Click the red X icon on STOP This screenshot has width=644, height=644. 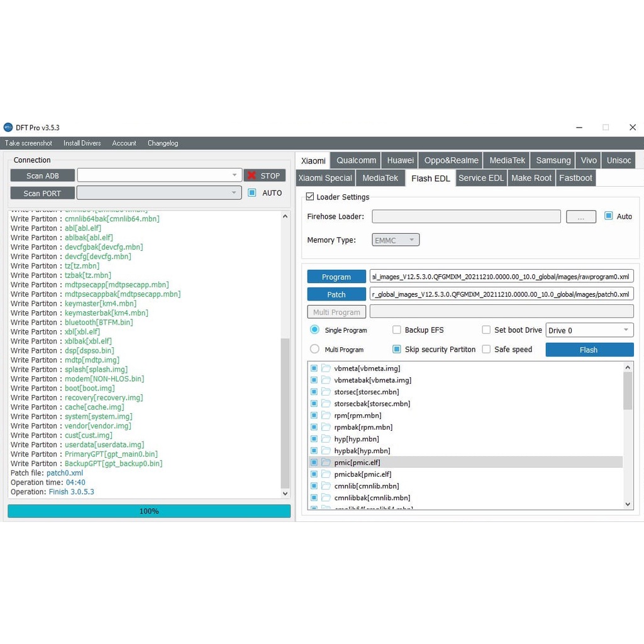point(252,175)
